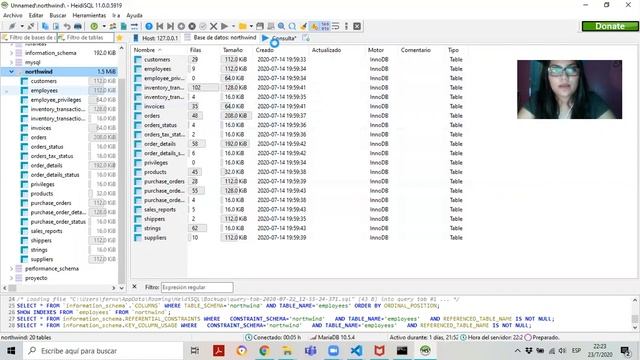640x360 pixels.
Task: Open dropdown arrow beside folder icon
Action: [x=251, y=26]
